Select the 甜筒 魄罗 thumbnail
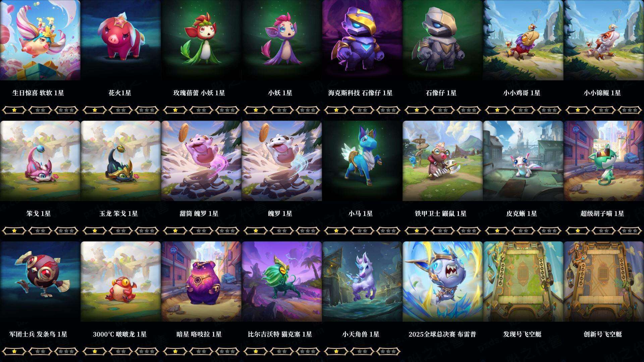Screen dimensions: 644x362 [x=201, y=161]
